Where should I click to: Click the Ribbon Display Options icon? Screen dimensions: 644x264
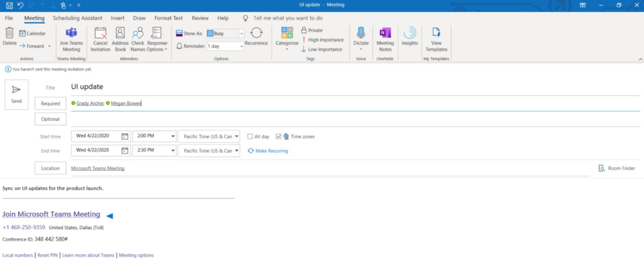(x=582, y=5)
